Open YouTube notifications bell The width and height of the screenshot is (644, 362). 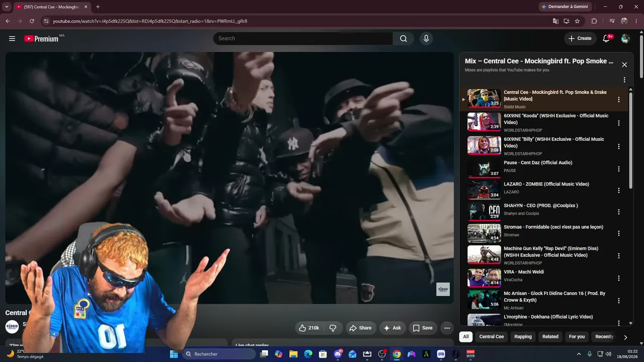tap(607, 39)
